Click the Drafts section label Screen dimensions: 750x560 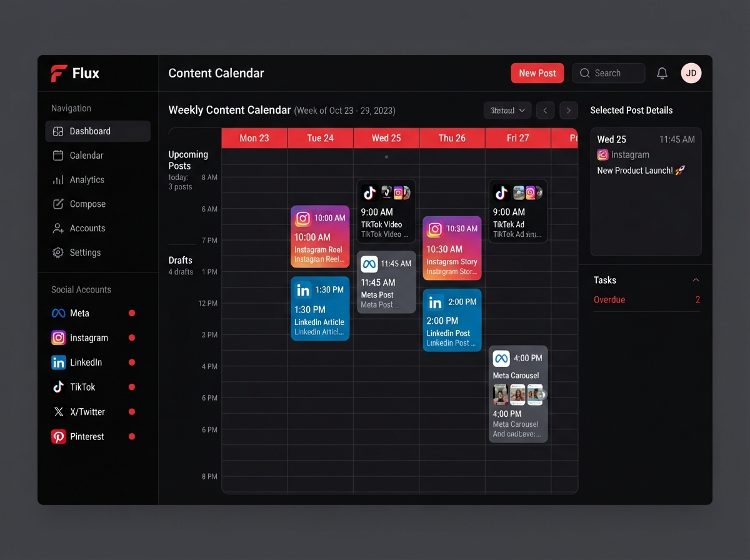(181, 260)
